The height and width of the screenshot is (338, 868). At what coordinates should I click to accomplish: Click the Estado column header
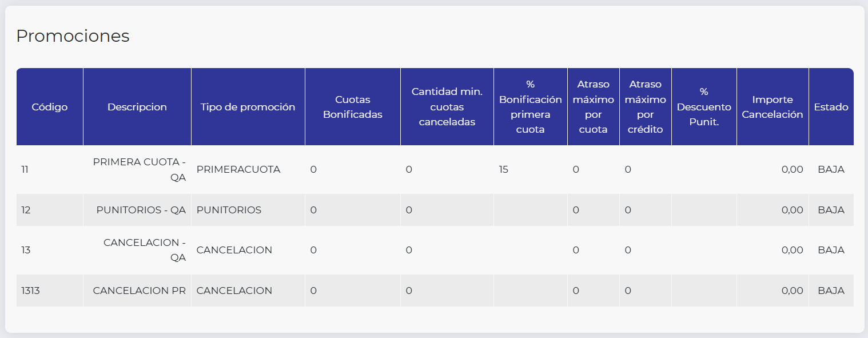coord(831,107)
